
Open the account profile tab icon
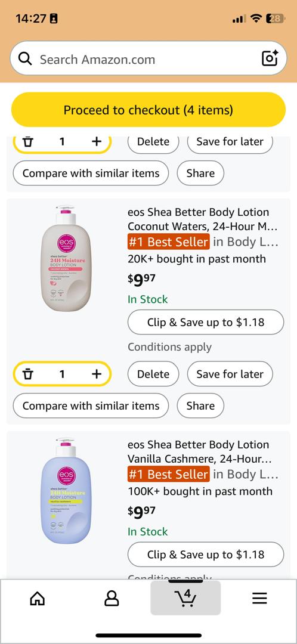click(x=112, y=598)
